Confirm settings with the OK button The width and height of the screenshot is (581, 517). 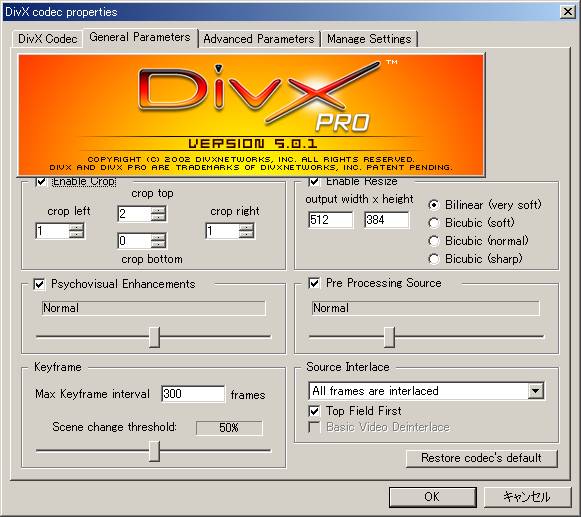[x=432, y=497]
